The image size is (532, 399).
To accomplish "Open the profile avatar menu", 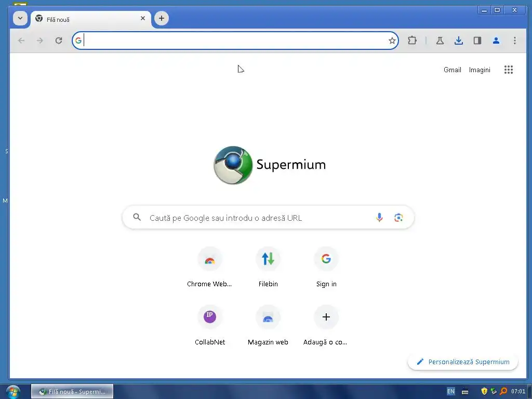I will pos(496,41).
